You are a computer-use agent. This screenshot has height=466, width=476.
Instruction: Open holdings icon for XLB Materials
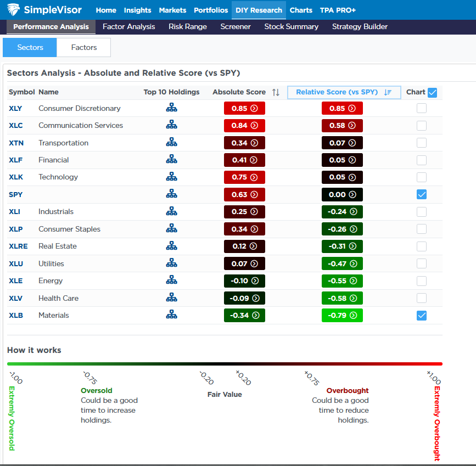pyautogui.click(x=171, y=315)
